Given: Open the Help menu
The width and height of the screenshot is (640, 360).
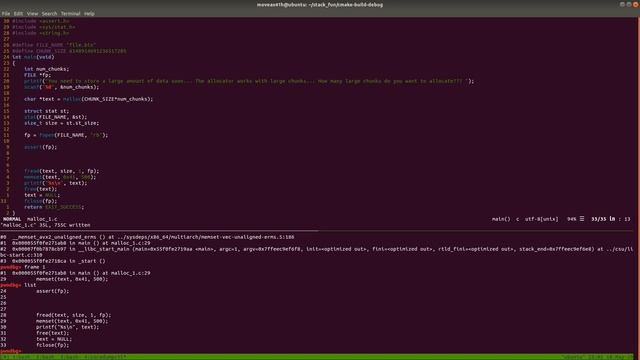Looking at the screenshot, I should 89,13.
